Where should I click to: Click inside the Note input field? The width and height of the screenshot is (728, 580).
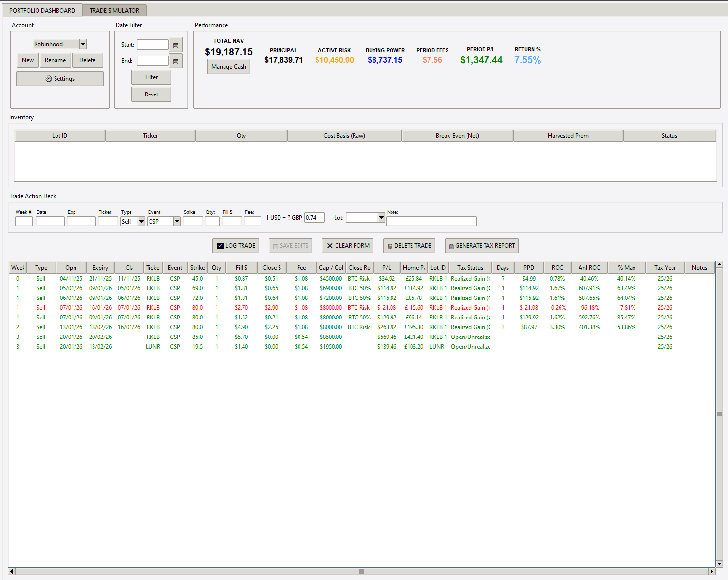click(x=431, y=221)
